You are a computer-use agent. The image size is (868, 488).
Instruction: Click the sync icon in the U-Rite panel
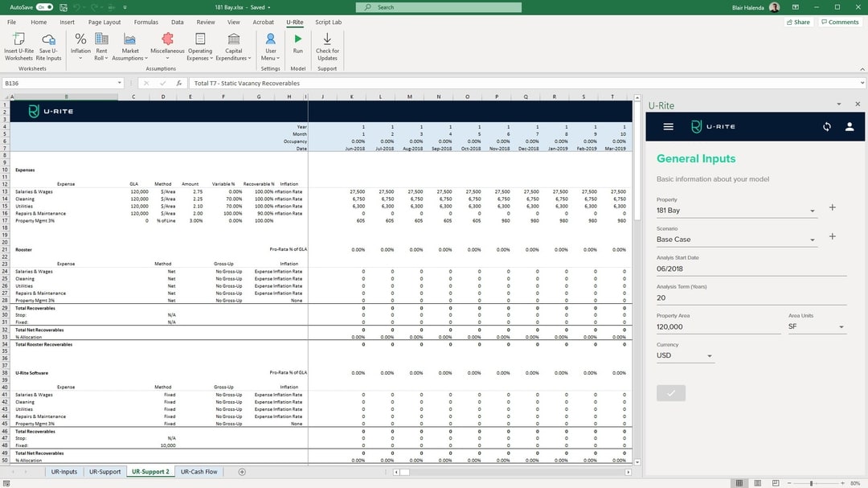(x=827, y=127)
